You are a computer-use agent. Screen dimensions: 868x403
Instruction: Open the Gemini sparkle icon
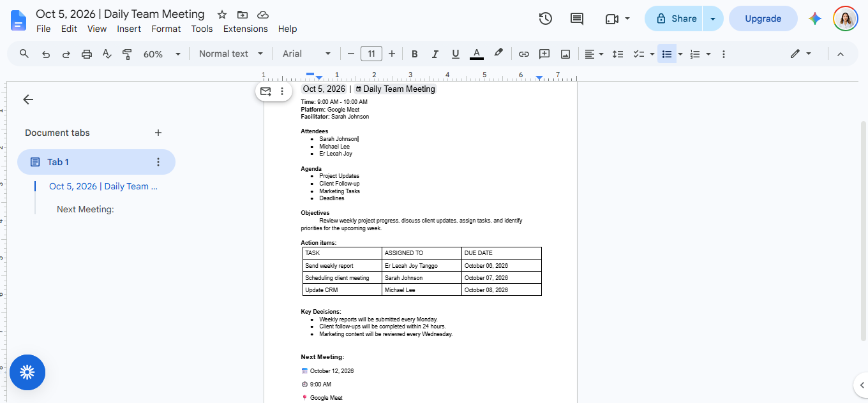(x=815, y=18)
